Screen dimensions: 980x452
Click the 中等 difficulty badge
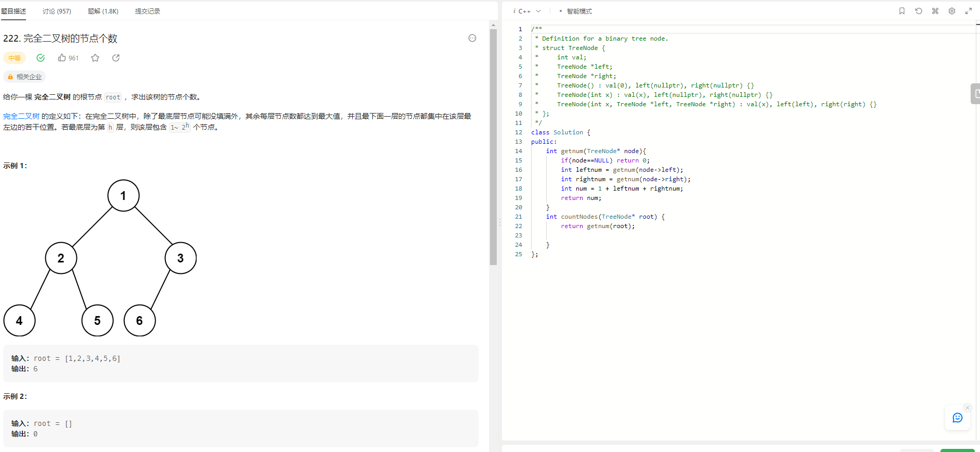15,58
